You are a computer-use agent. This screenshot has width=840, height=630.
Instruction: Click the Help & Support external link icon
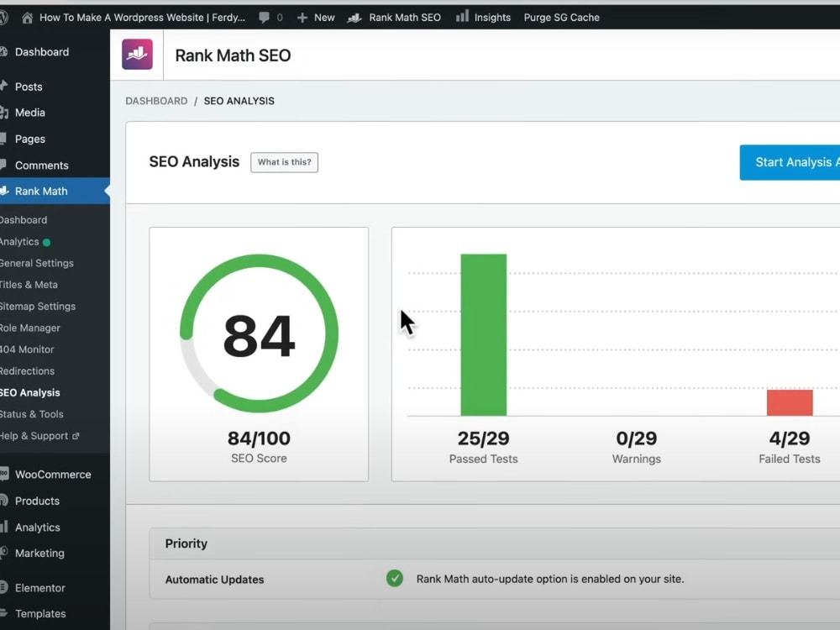76,436
